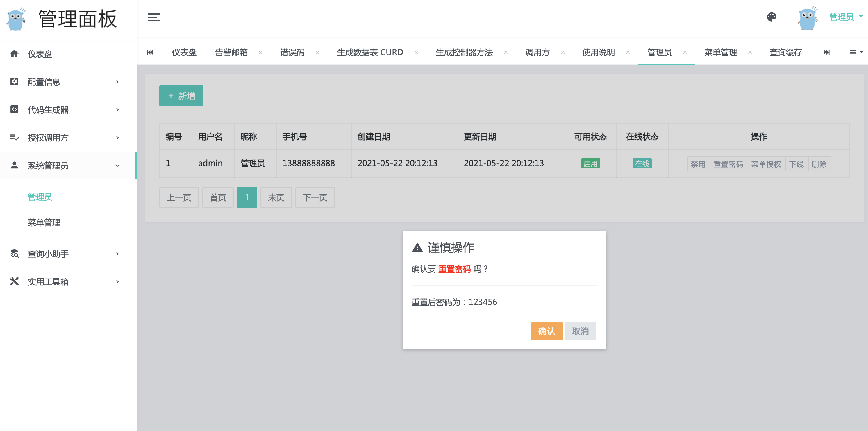
Task: Click the home icon beside 仪表盘
Action: coord(15,53)
